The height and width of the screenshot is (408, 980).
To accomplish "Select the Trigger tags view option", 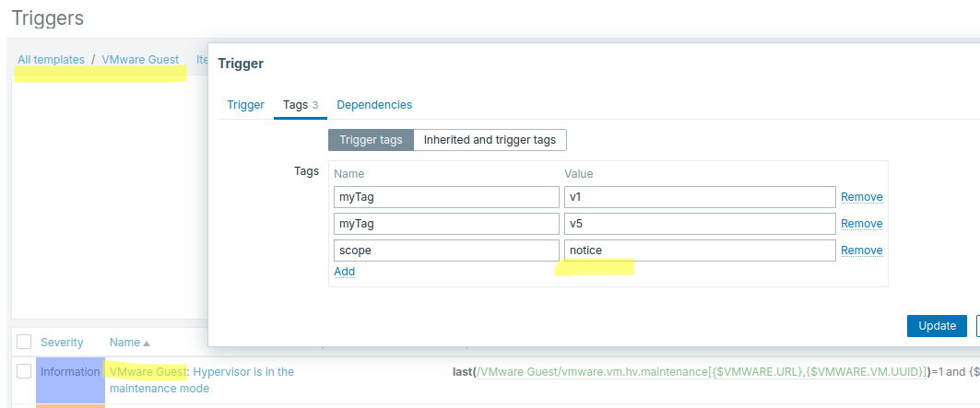I will 371,140.
